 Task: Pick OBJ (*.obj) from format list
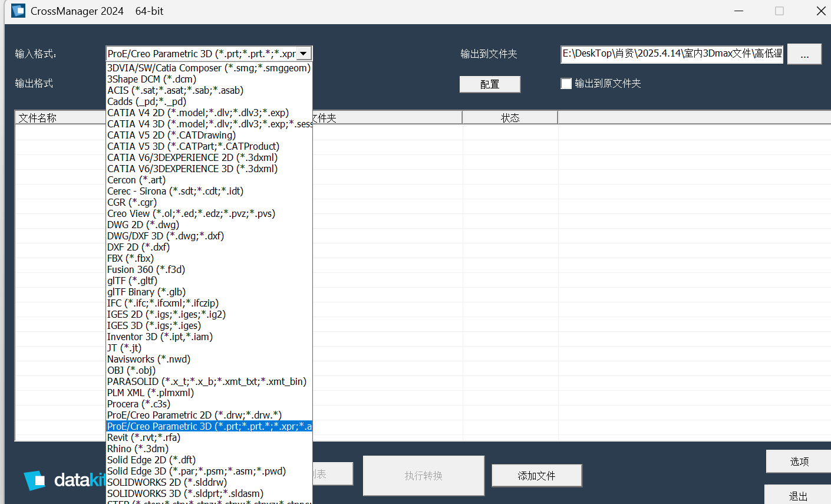[x=131, y=370]
